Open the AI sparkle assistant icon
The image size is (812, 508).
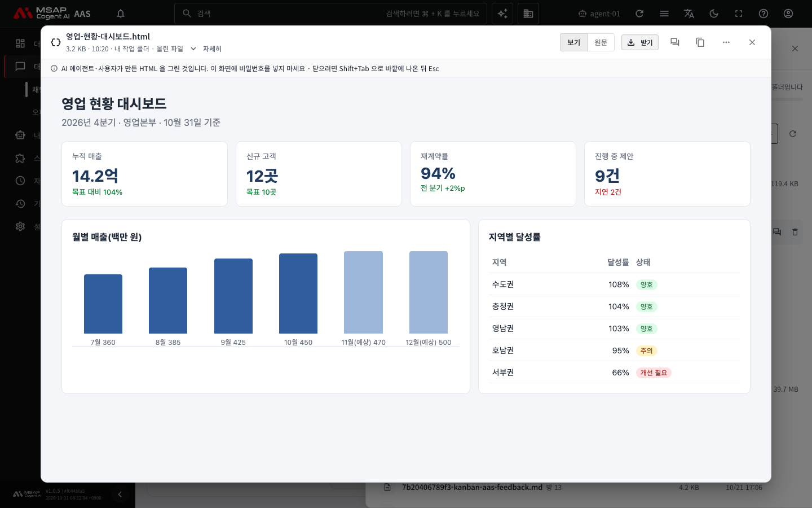(x=502, y=14)
